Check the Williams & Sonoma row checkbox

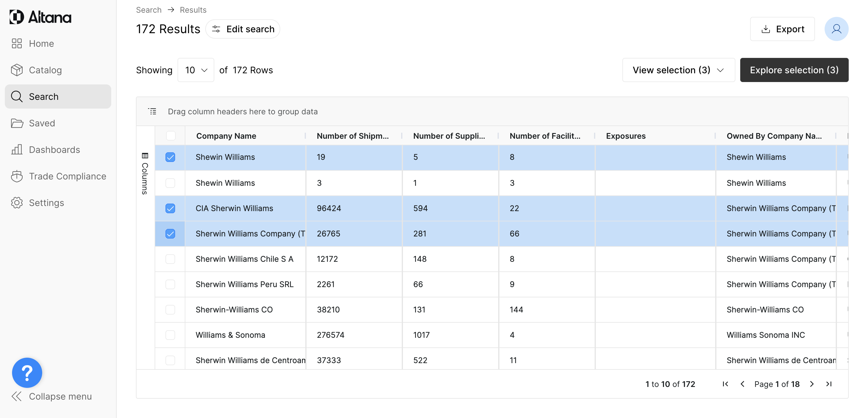pyautogui.click(x=170, y=335)
